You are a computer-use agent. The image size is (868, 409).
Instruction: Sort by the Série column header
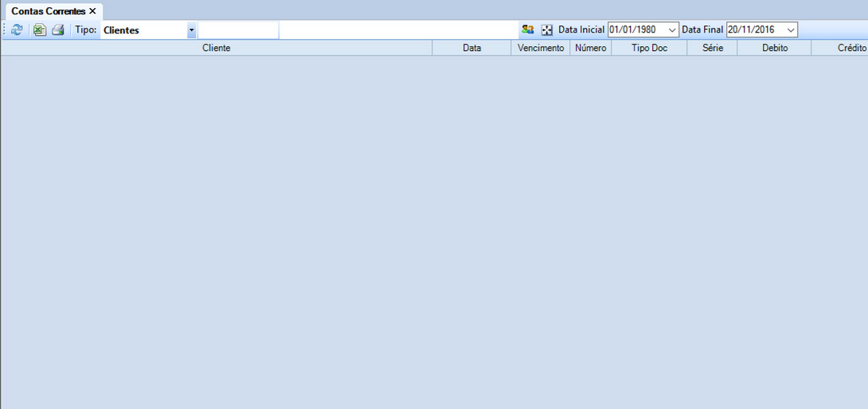coord(713,49)
